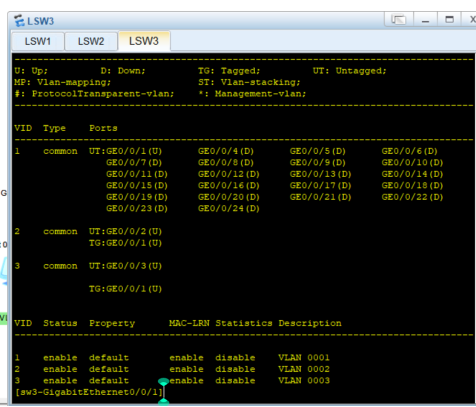Image resolution: width=476 pixels, height=407 pixels.
Task: Click 'UT:GE0/0/2(U)' in VLAN 2 row
Action: (x=125, y=231)
